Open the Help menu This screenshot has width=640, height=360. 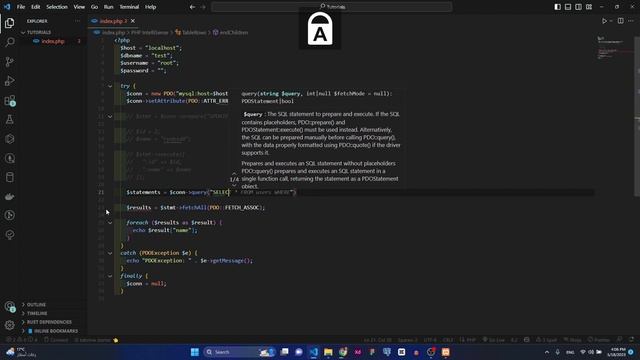pos(151,7)
